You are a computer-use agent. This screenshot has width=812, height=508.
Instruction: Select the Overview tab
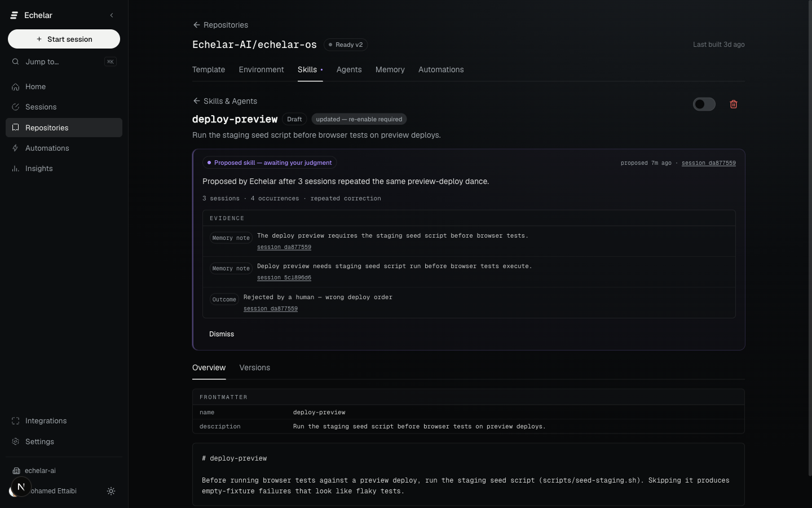point(209,367)
